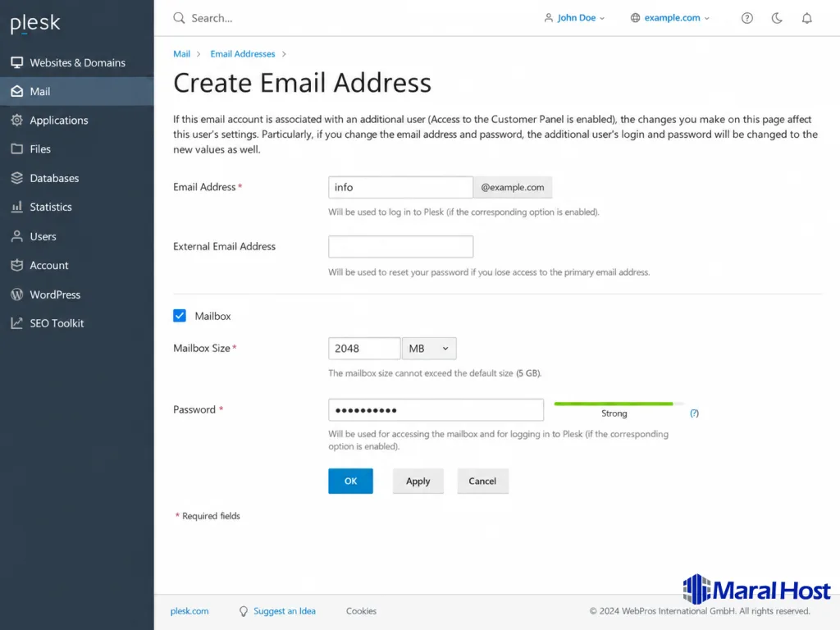
Task: Click the Password input field
Action: click(x=436, y=410)
